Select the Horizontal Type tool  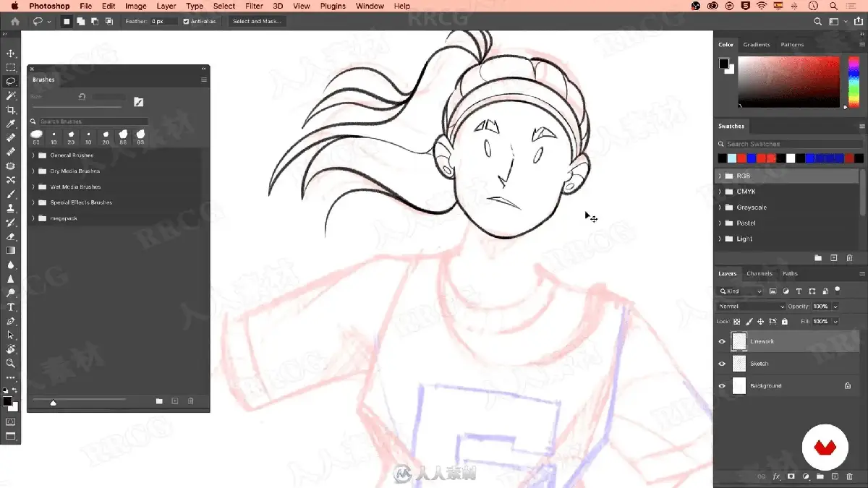tap(11, 307)
